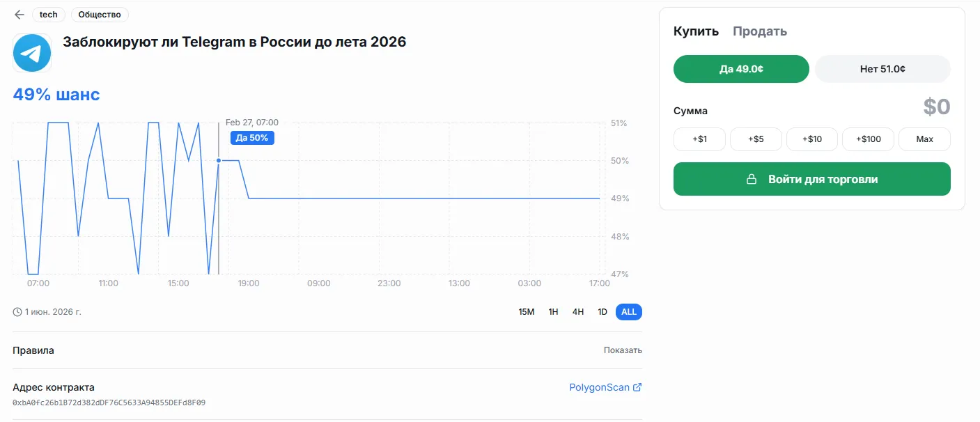
Task: Click Войти для торговли button
Action: (x=812, y=179)
